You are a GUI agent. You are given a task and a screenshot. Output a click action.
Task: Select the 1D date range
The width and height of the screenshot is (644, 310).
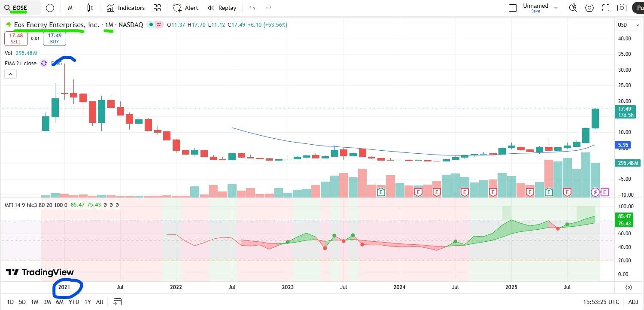10,302
